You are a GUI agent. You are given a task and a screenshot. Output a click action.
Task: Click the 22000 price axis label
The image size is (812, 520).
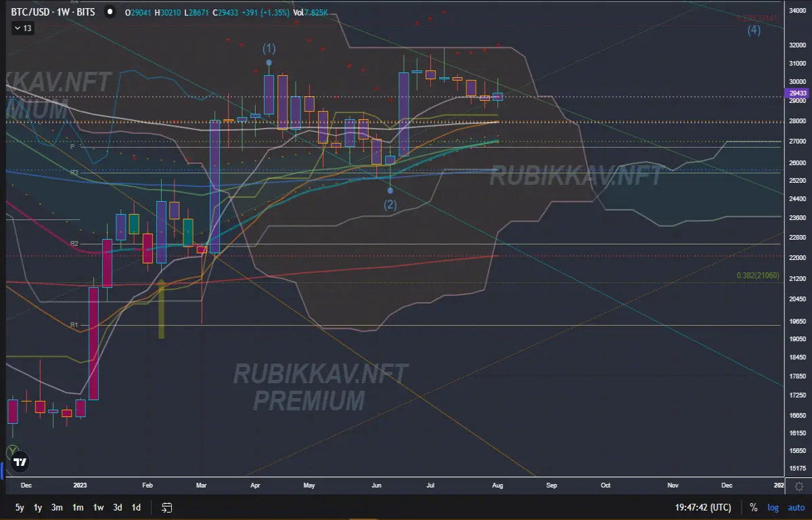point(796,258)
